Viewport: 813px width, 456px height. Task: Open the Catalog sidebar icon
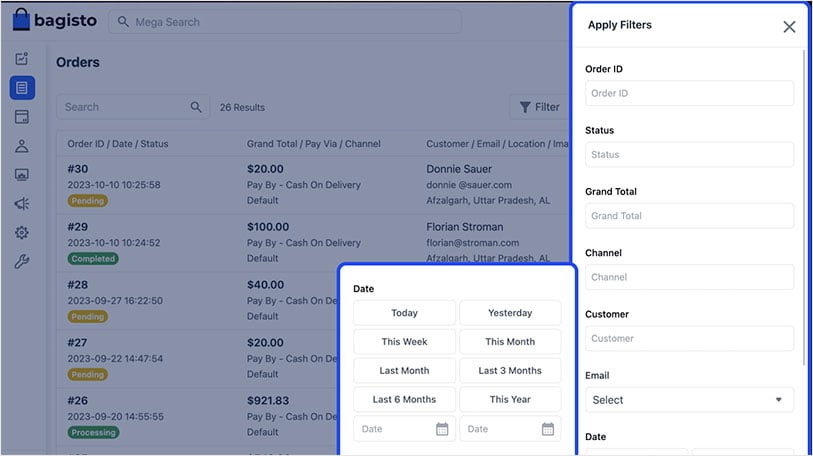(22, 117)
